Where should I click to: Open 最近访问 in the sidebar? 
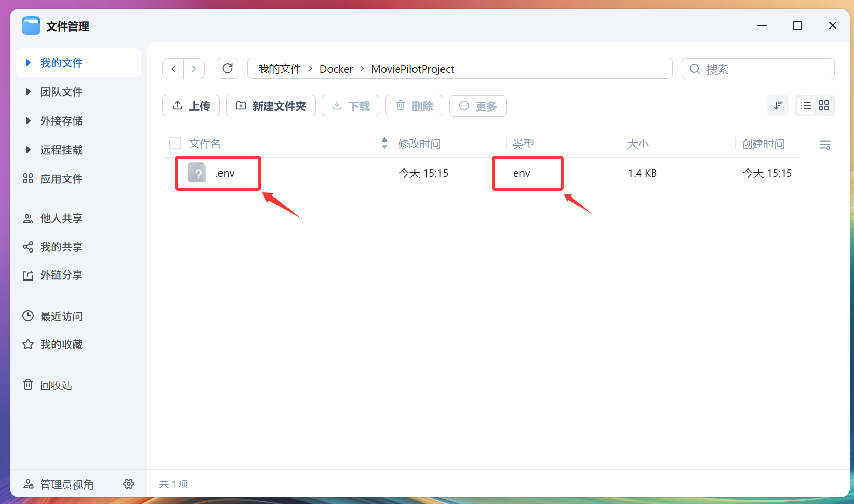61,316
